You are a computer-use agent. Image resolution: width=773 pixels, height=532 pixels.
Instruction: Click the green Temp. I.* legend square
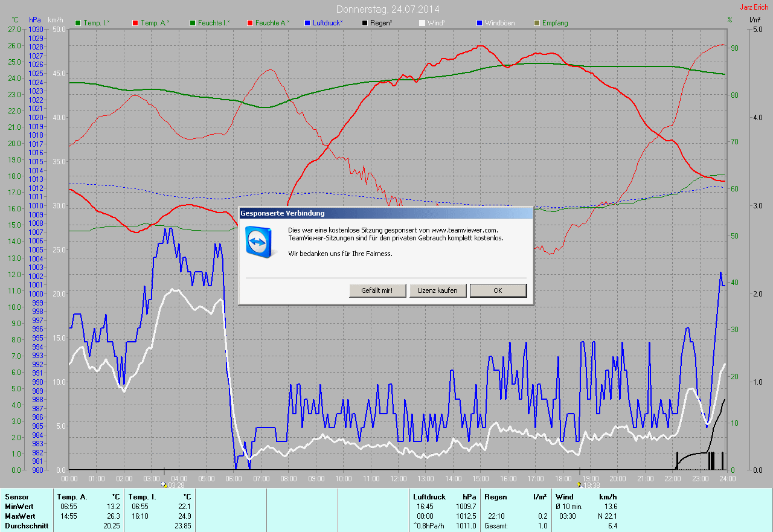[x=78, y=23]
